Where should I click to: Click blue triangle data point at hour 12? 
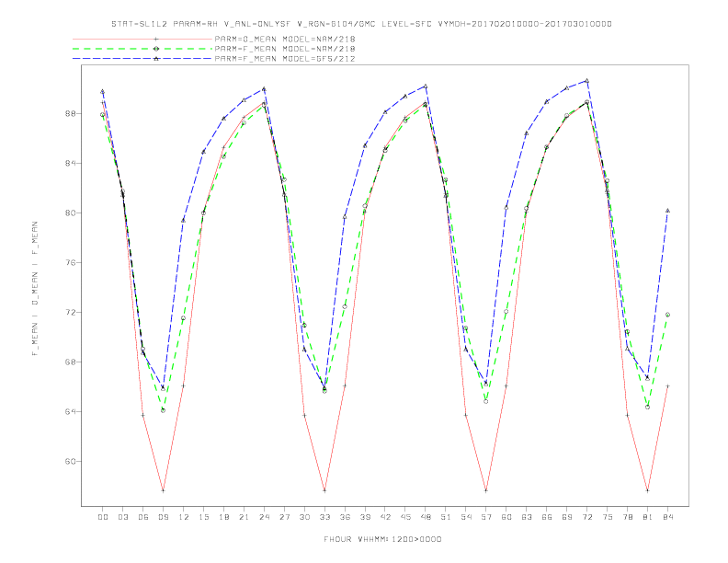pos(183,220)
